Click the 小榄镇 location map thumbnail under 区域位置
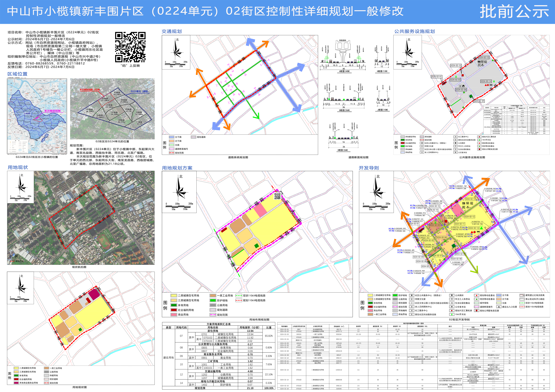This screenshot has width=555, height=392. click(x=37, y=116)
